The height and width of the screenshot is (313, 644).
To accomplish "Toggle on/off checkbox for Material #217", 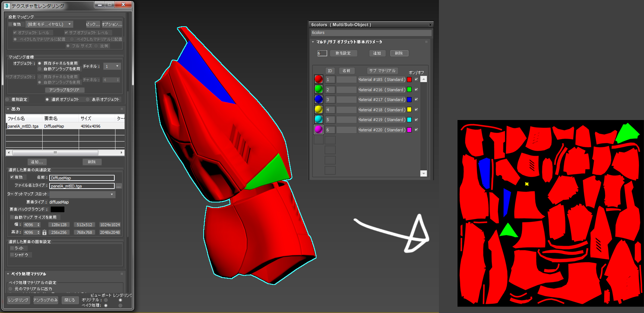I will 416,99.
